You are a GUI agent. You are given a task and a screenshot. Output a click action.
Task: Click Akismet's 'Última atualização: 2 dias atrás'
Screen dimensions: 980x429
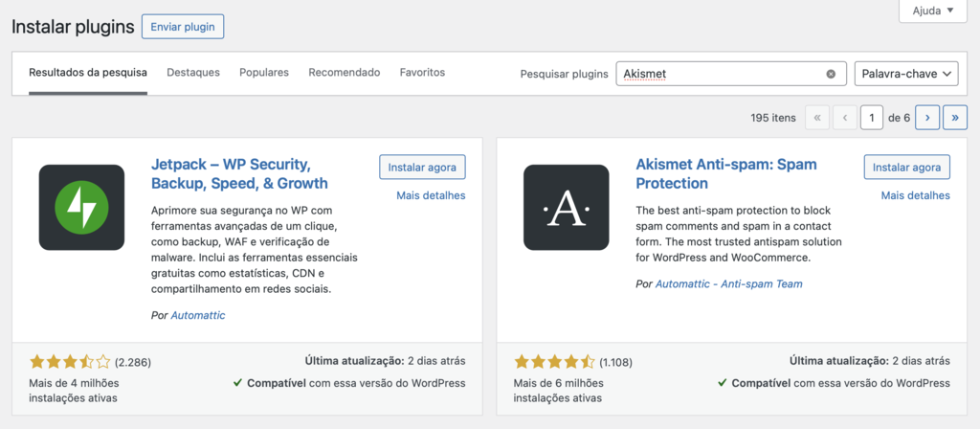870,361
